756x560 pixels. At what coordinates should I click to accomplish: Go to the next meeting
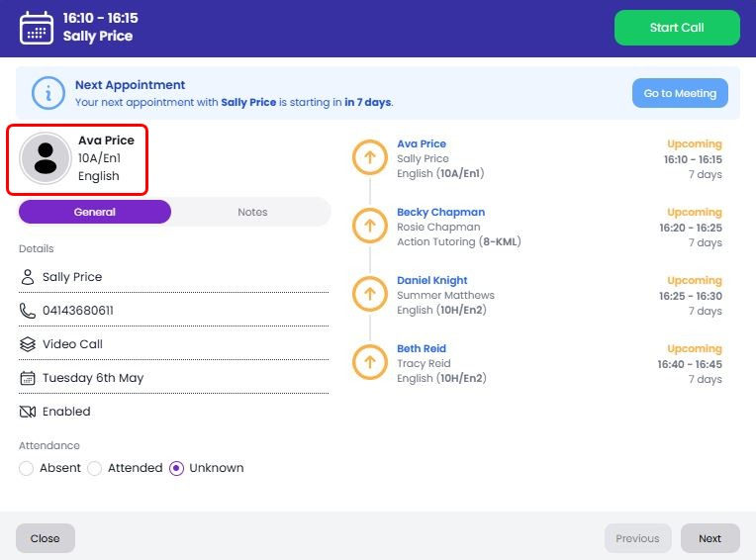pos(680,93)
